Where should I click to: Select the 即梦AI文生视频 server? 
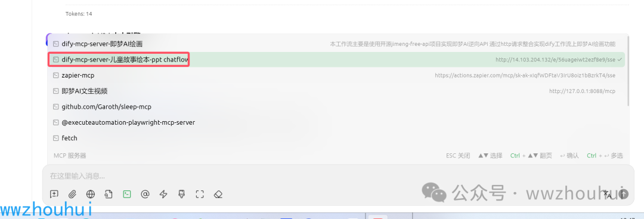coord(336,91)
